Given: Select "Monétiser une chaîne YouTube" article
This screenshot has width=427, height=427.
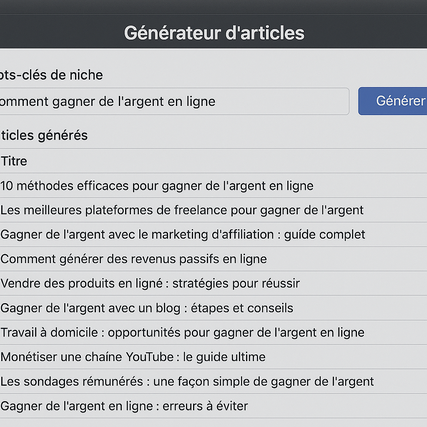Looking at the screenshot, I should [x=213, y=357].
